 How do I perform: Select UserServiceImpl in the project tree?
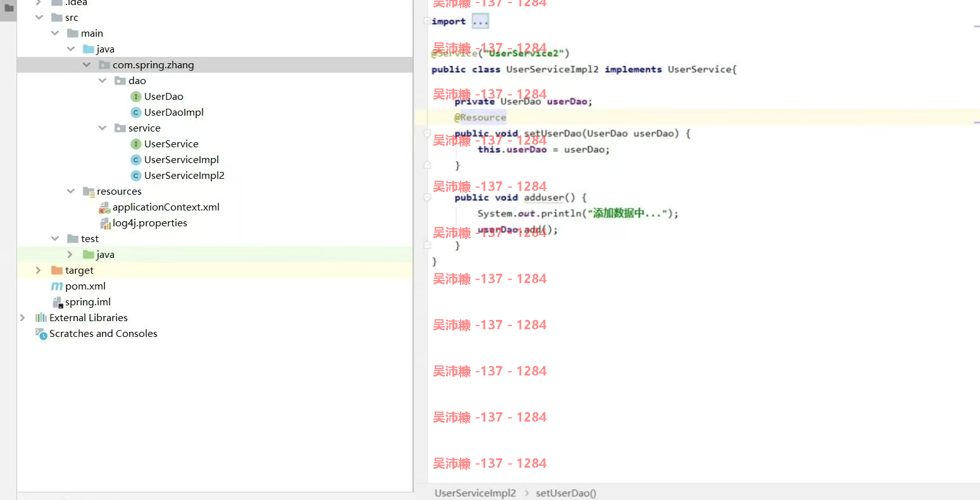[x=182, y=160]
